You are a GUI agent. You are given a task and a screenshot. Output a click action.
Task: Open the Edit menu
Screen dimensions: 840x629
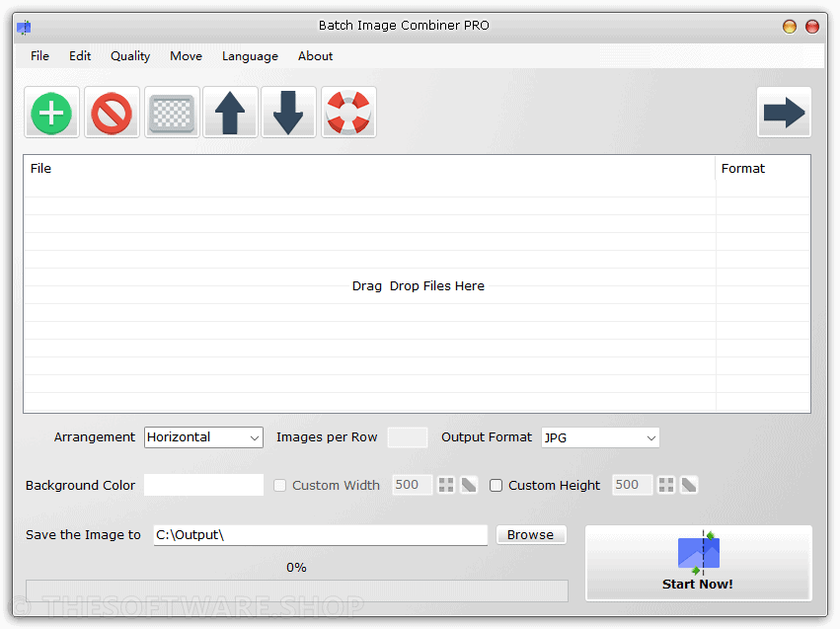coord(80,56)
